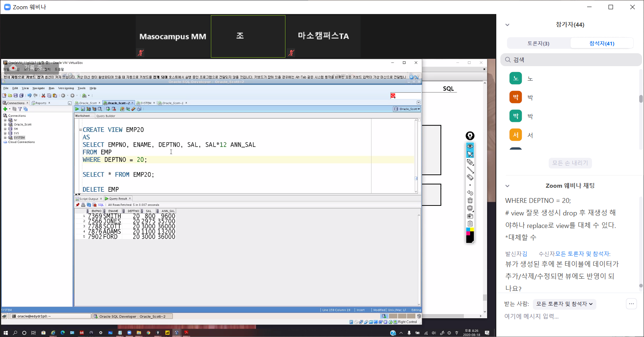Switch participant list to 참석자(41)
Screen dimensions: 644x337
coord(602,43)
